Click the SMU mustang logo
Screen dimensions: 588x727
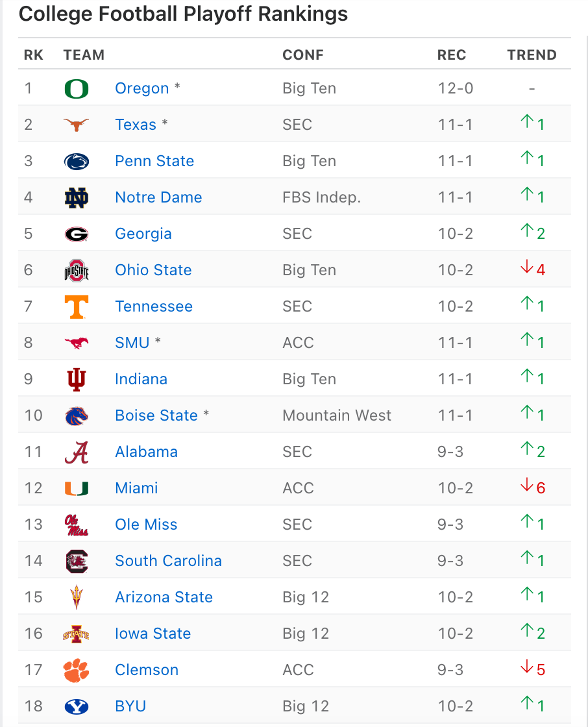[77, 343]
